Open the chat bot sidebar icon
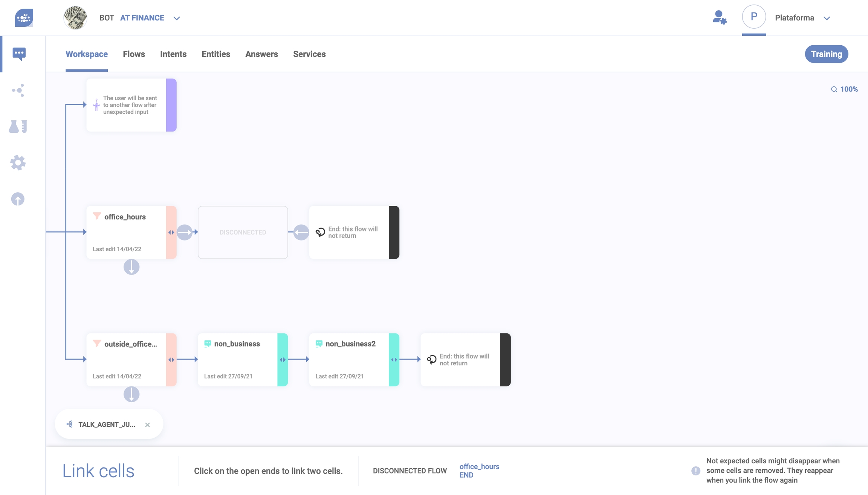Screen dimensions: 868x495 point(19,54)
